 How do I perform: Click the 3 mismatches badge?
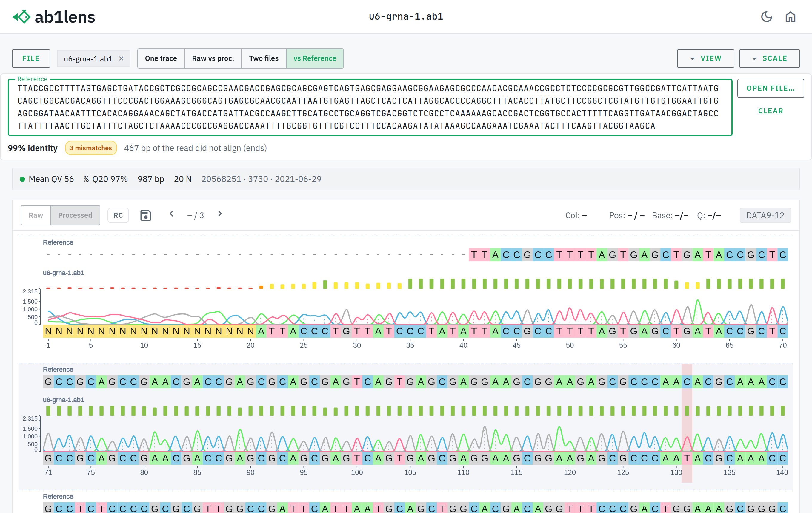tap(91, 148)
